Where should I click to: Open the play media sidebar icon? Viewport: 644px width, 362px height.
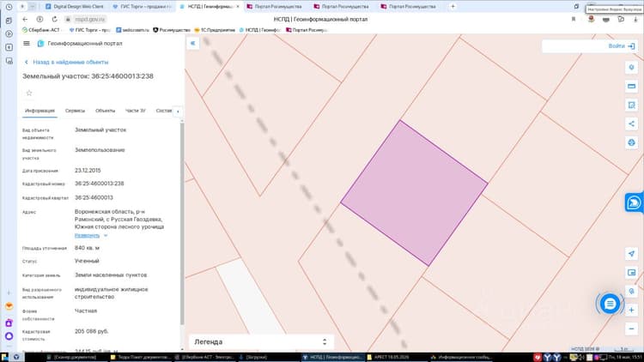click(x=9, y=34)
